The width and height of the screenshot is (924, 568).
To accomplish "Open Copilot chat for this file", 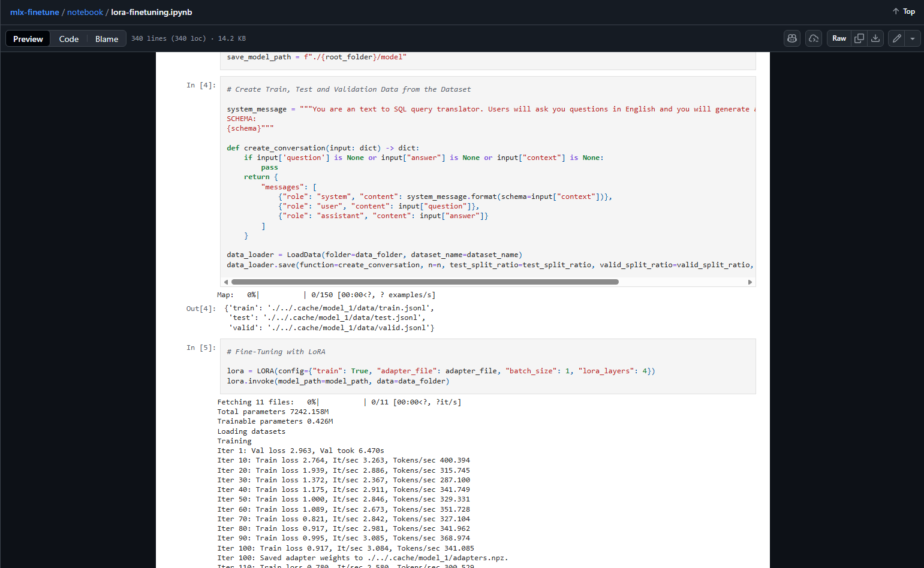I will pos(792,38).
